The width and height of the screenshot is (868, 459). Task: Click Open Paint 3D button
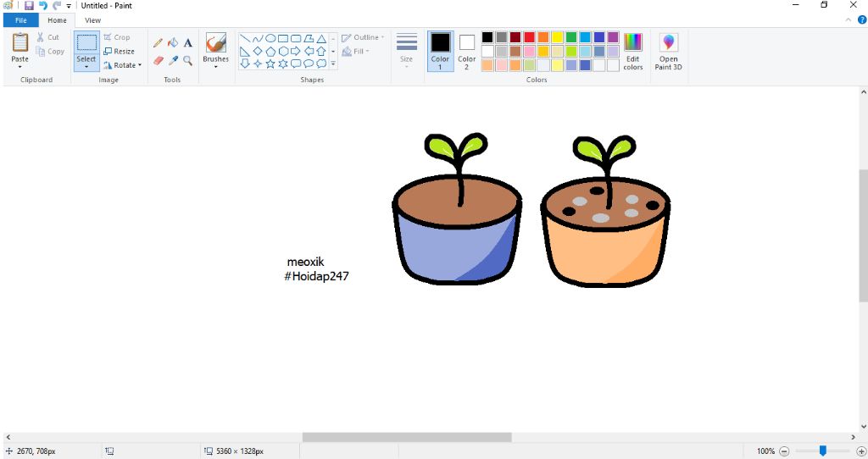point(668,51)
